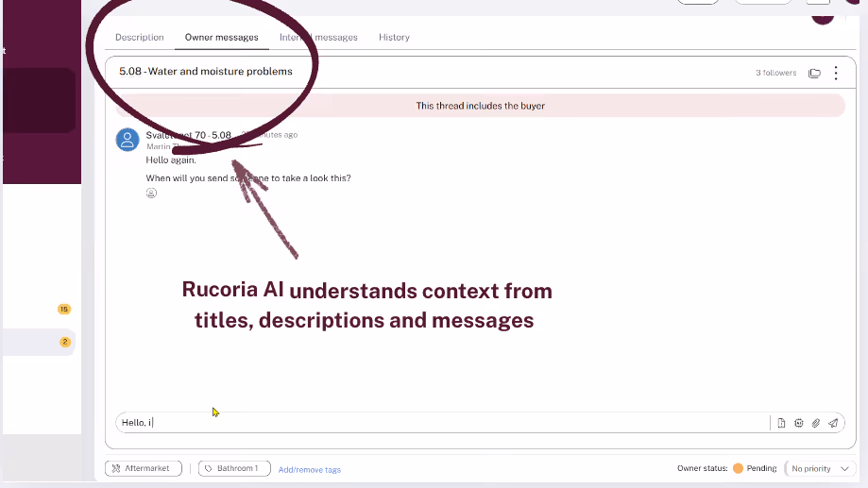This screenshot has width=868, height=488.
Task: Click the thread title 'Water and moisture problems'
Action: coord(220,72)
